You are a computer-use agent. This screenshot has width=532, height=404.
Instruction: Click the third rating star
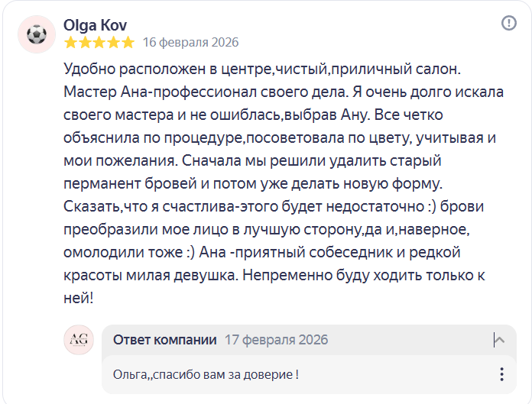coord(99,42)
